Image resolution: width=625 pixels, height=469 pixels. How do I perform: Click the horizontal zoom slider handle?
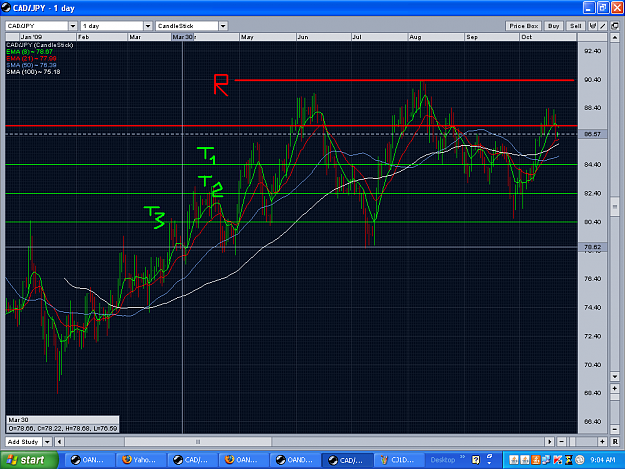click(x=573, y=442)
